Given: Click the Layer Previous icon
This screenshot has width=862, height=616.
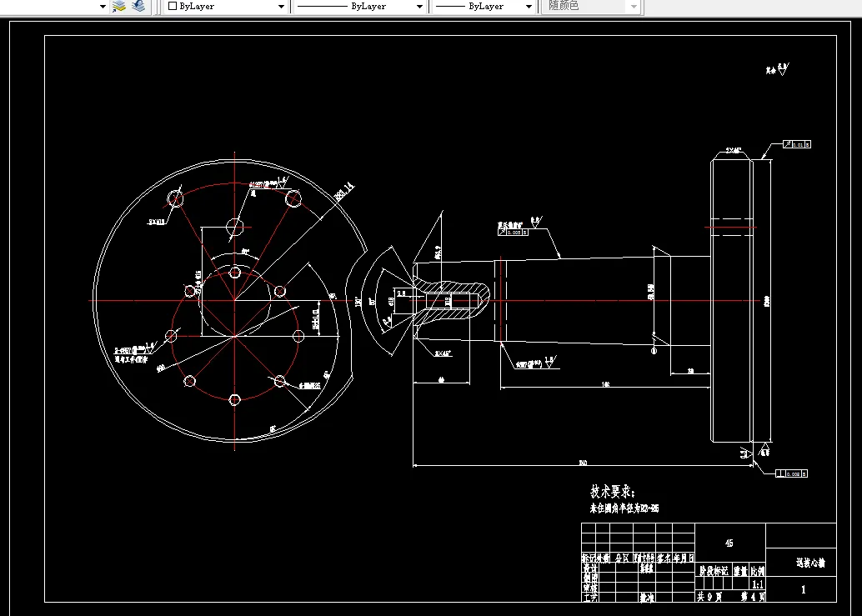Looking at the screenshot, I should point(138,6).
